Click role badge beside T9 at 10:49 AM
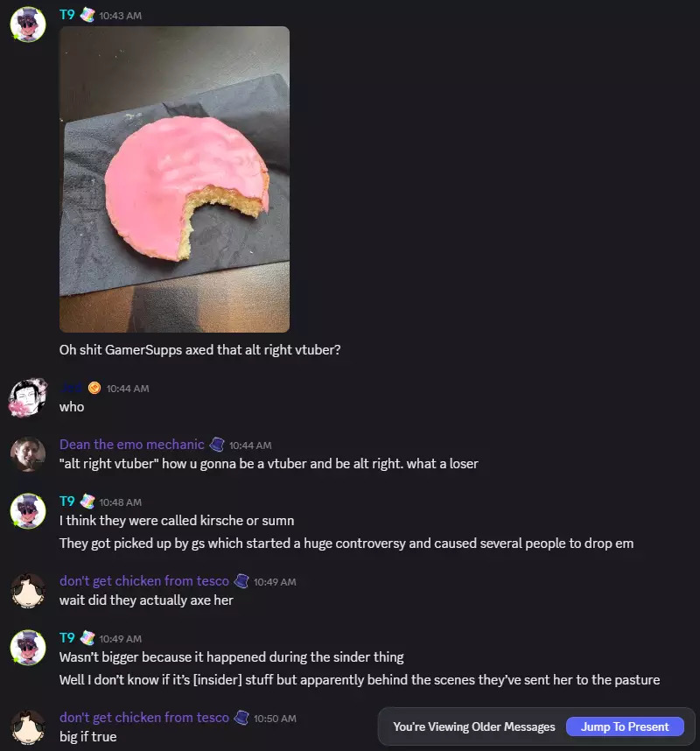The image size is (700, 751). pos(87,638)
